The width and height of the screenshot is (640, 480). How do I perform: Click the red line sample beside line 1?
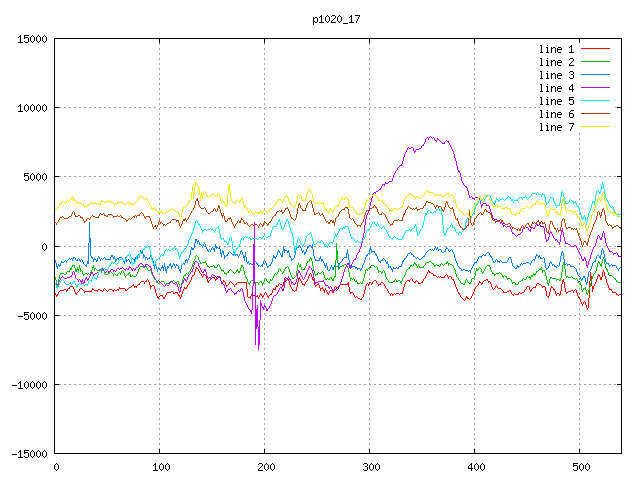point(595,49)
